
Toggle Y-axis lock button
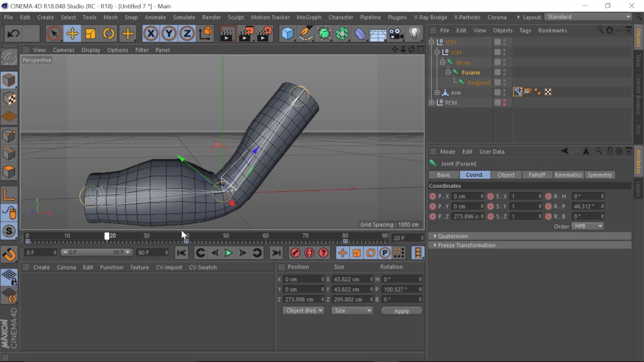coord(169,34)
